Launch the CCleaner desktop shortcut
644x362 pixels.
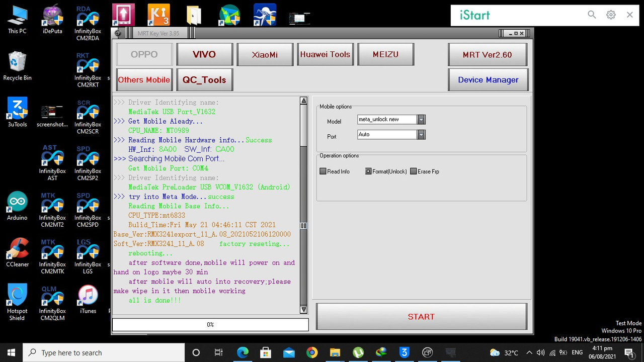click(17, 253)
